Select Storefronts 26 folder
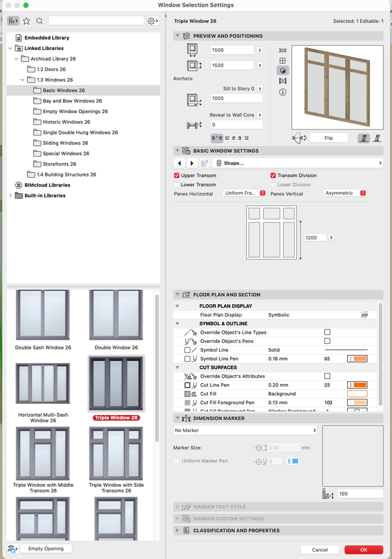This screenshot has height=559, width=392. (x=59, y=164)
